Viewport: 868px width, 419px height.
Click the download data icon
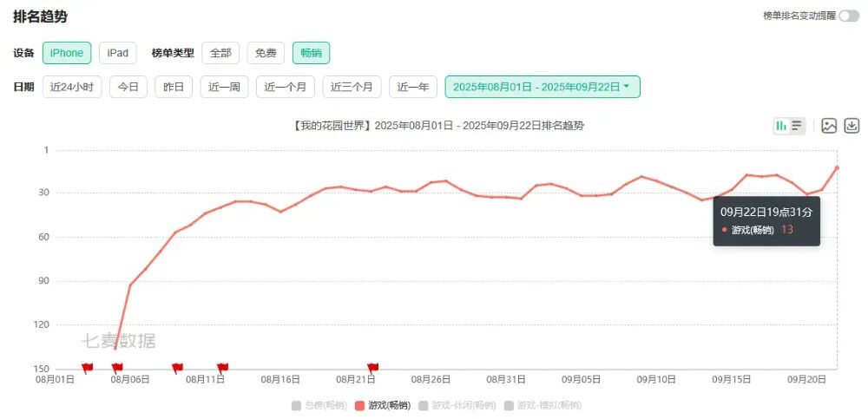(852, 126)
